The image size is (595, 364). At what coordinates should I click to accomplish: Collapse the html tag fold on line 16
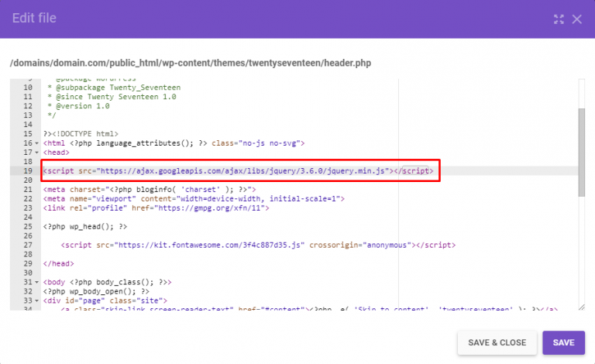tap(37, 143)
